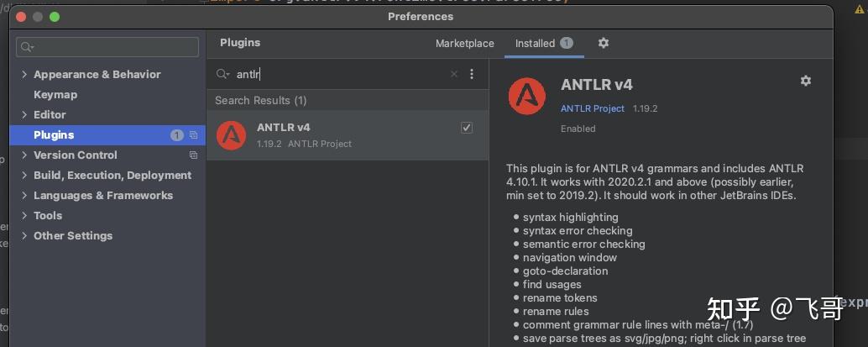Expand the Editor settings section
Viewport: 868px width, 347px height.
[x=24, y=115]
